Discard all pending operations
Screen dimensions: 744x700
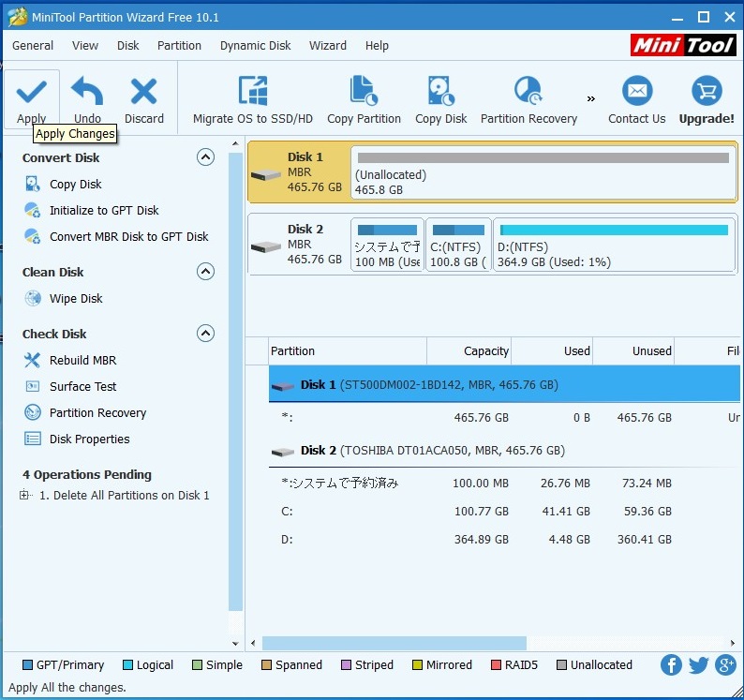pos(143,99)
